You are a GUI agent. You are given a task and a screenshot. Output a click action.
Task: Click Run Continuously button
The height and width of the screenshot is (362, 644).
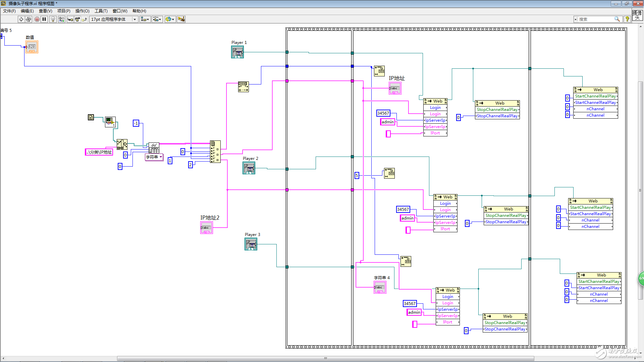[29, 19]
